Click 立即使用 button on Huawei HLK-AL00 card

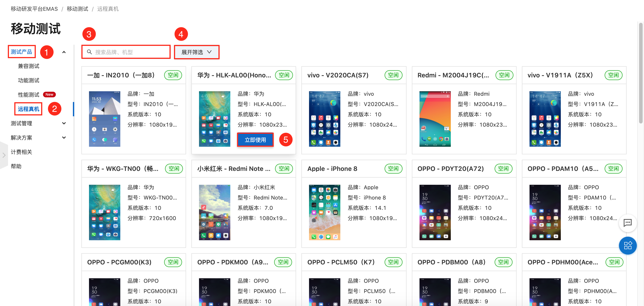pos(255,140)
